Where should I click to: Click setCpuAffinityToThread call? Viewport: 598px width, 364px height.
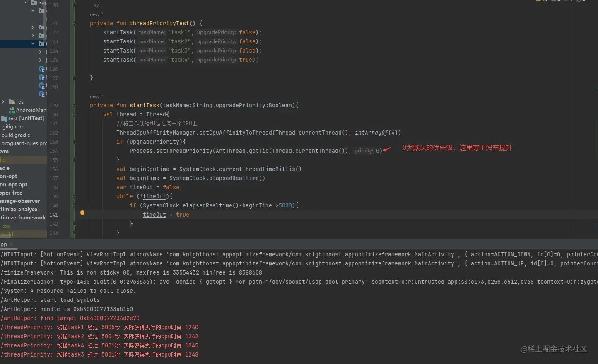tap(236, 133)
